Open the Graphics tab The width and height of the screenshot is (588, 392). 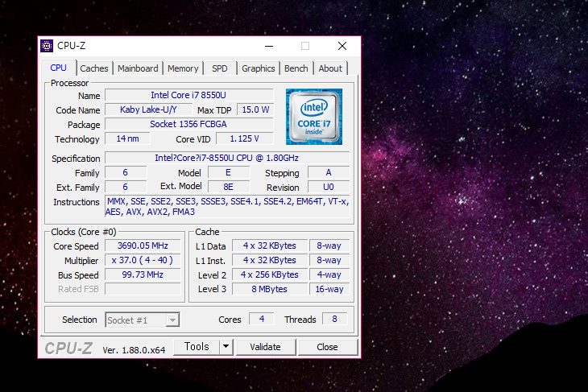point(259,68)
